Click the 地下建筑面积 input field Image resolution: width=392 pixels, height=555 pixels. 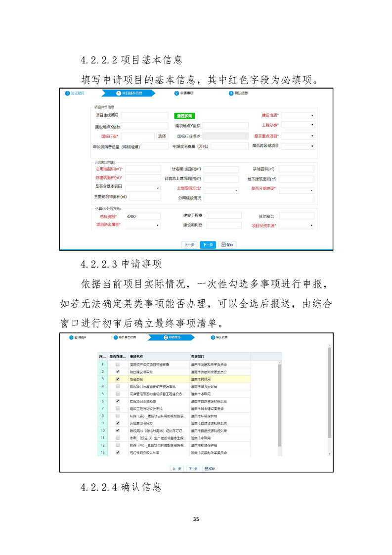point(297,179)
